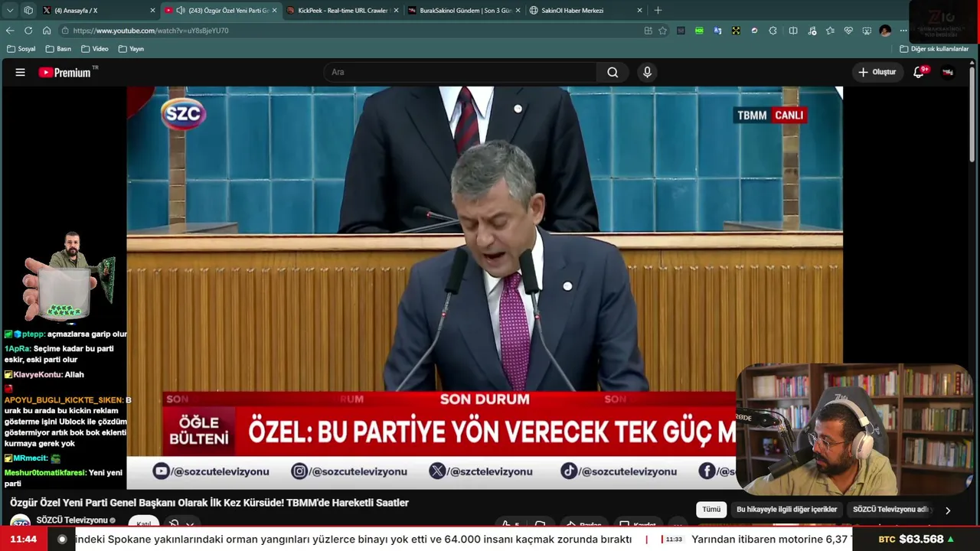Open browser profile avatar
Screen dimensions: 980x551
pos(885,31)
